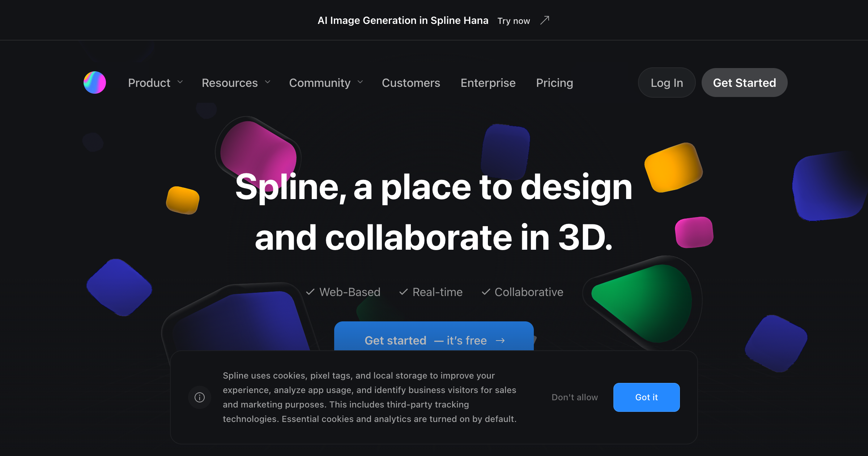Expand the Product chevron
The image size is (868, 456).
180,82
